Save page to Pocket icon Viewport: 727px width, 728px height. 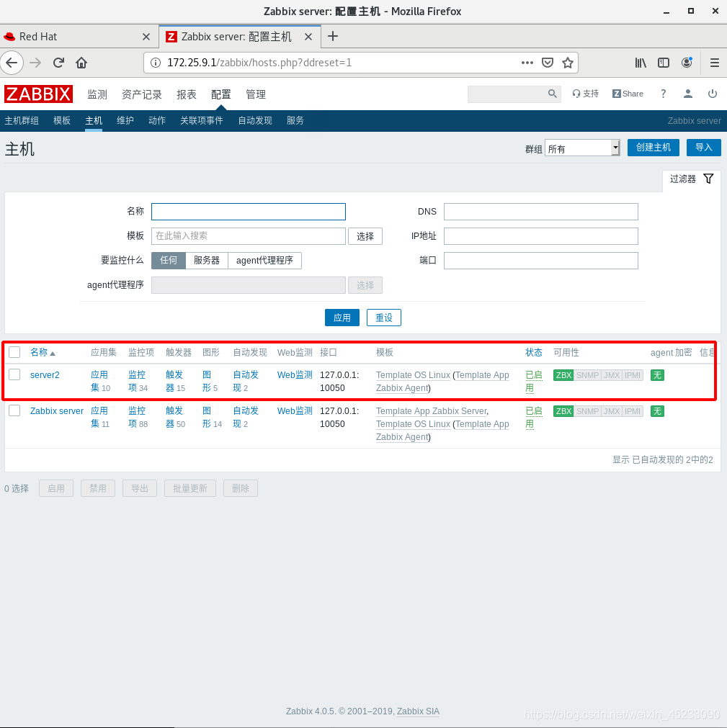[x=548, y=63]
